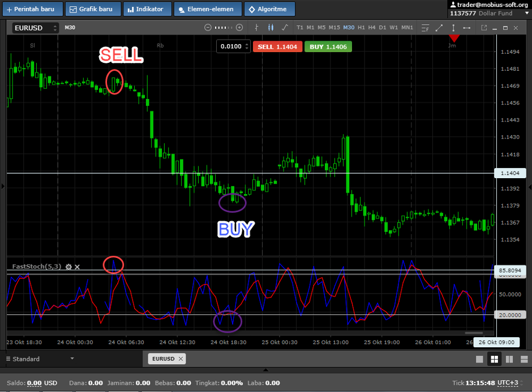Click the trader@mobius-soft.org account name

tap(492, 5)
